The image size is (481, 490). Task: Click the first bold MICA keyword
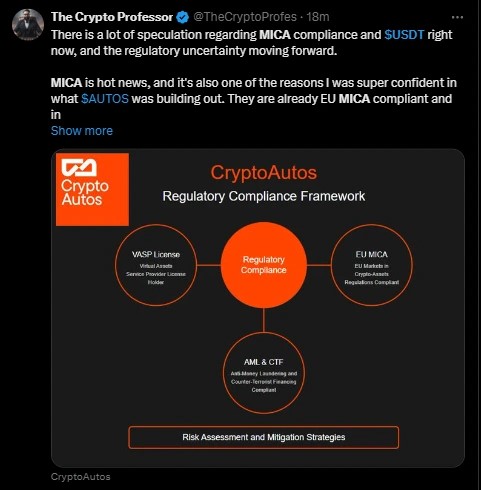click(275, 35)
